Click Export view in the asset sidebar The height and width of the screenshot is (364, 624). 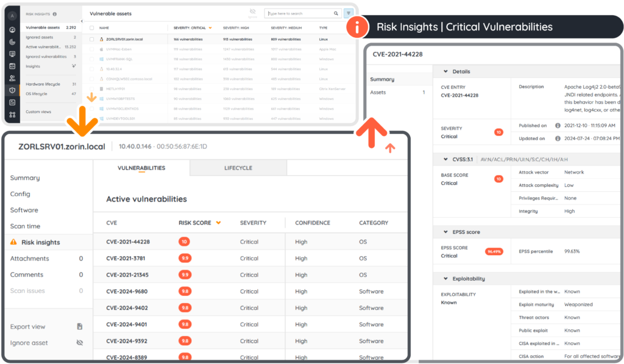[x=28, y=326]
